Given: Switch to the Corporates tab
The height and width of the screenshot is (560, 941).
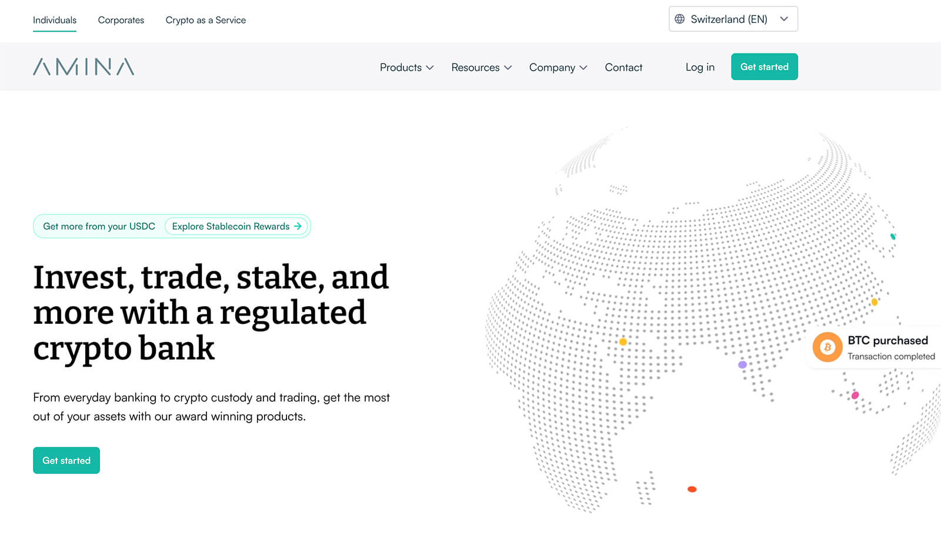Looking at the screenshot, I should click(x=121, y=20).
